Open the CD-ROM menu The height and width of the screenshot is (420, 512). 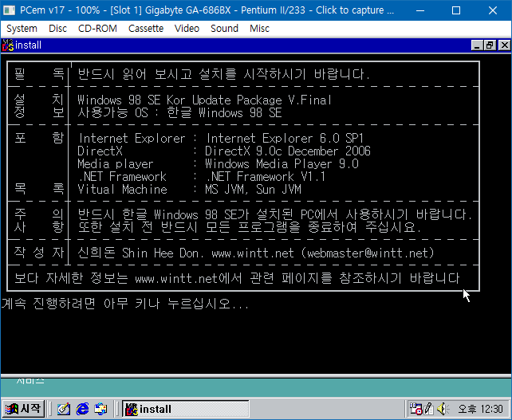tap(97, 29)
